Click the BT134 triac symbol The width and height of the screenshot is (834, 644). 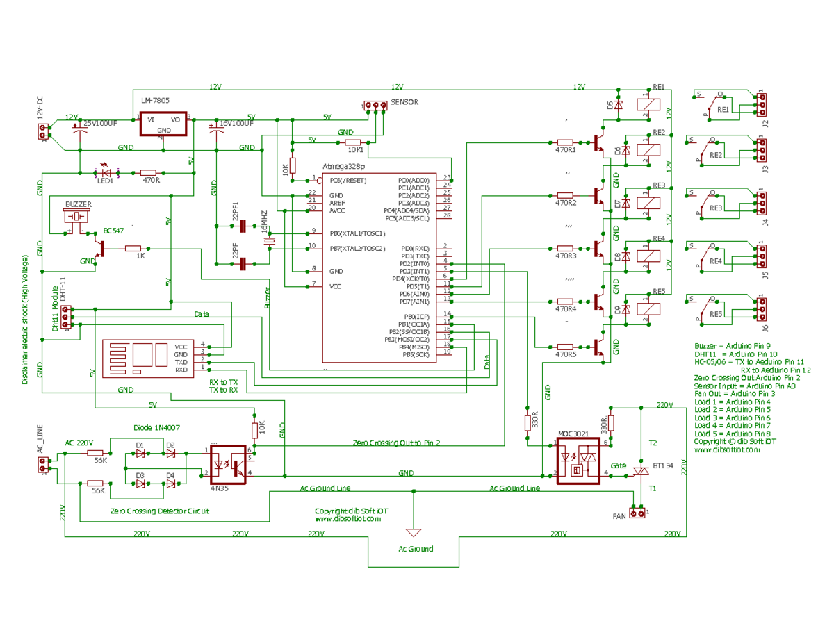(x=640, y=470)
